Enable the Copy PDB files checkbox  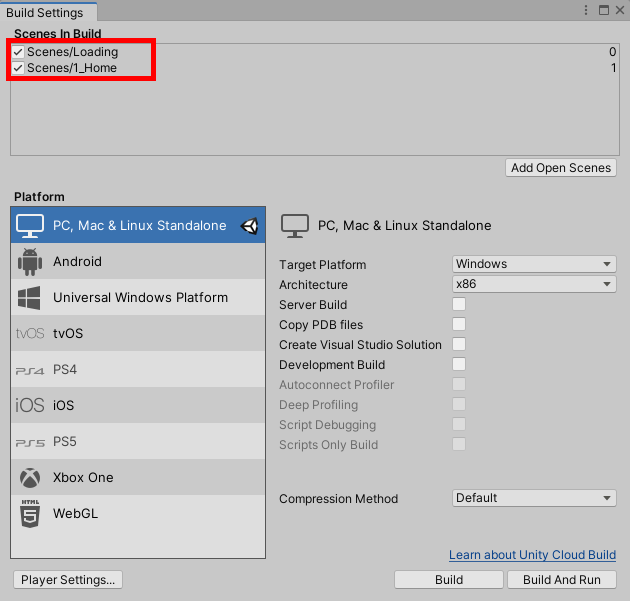click(x=459, y=324)
